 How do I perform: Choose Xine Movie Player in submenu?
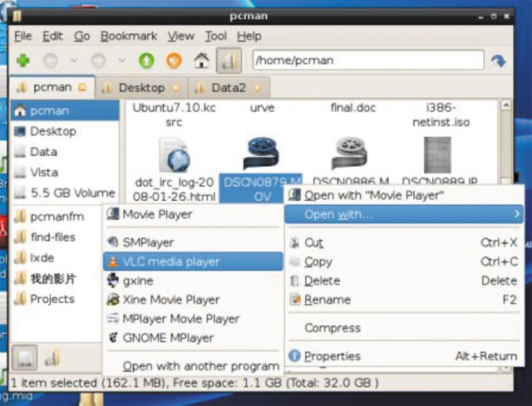(x=193, y=300)
